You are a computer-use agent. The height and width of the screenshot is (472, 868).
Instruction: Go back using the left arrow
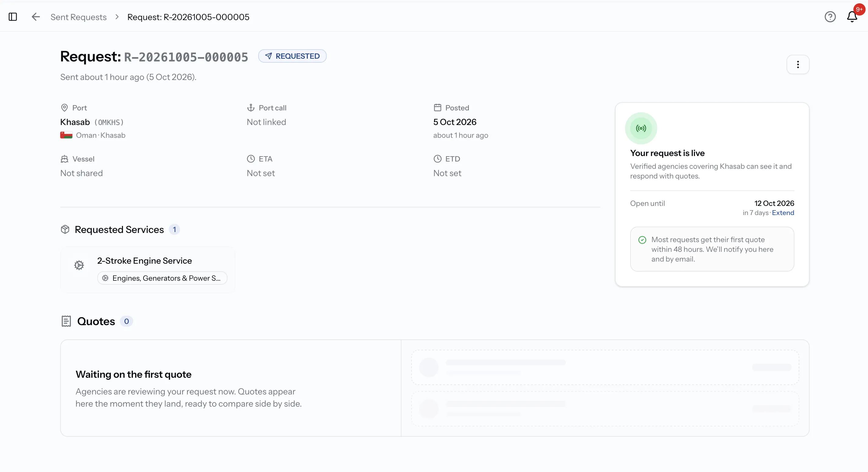click(x=36, y=17)
